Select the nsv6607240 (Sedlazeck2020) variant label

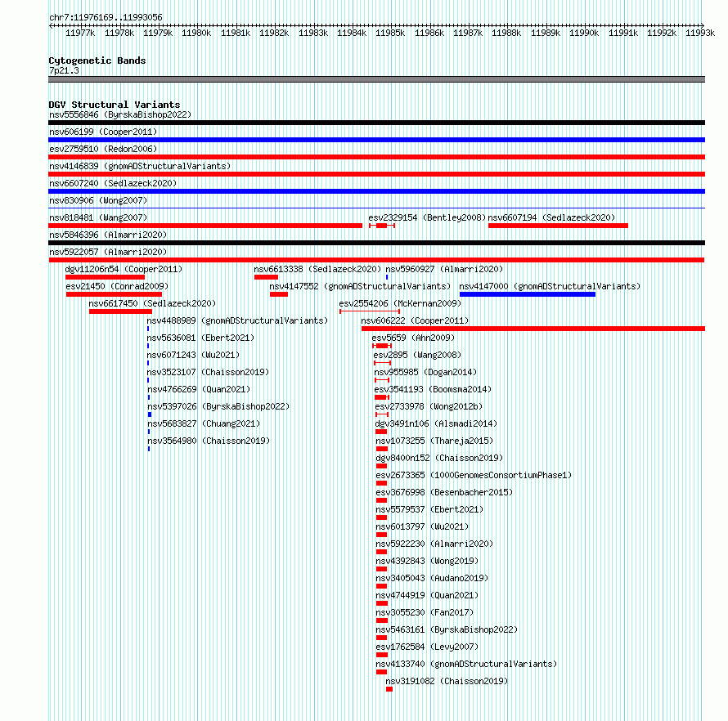(x=113, y=183)
